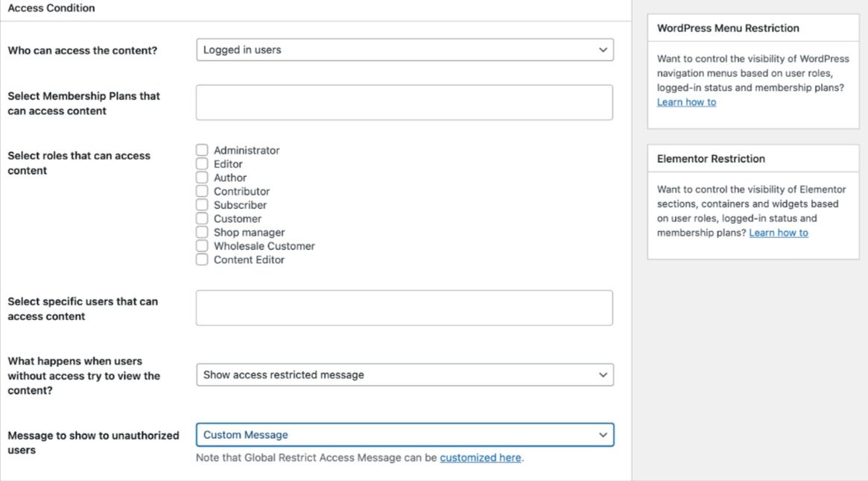Check the Wholesale Customer checkbox
Image resolution: width=868 pixels, height=481 pixels.
[202, 246]
